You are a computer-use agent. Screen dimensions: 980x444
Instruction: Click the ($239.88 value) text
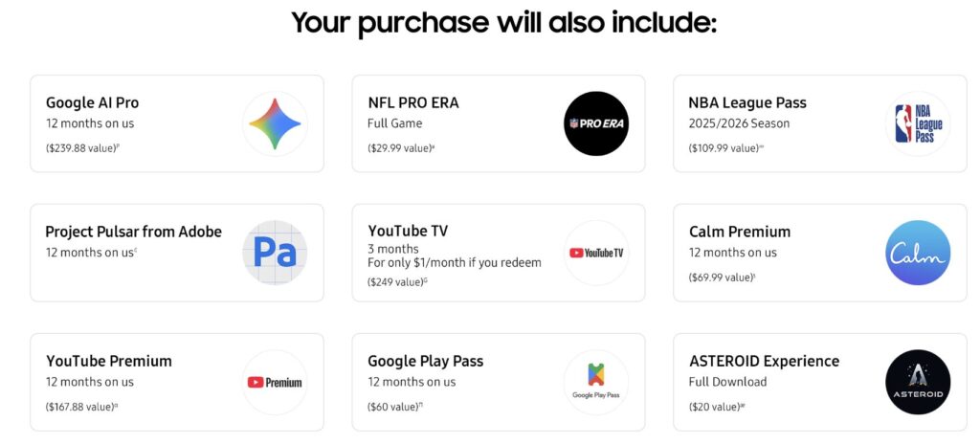[80, 147]
